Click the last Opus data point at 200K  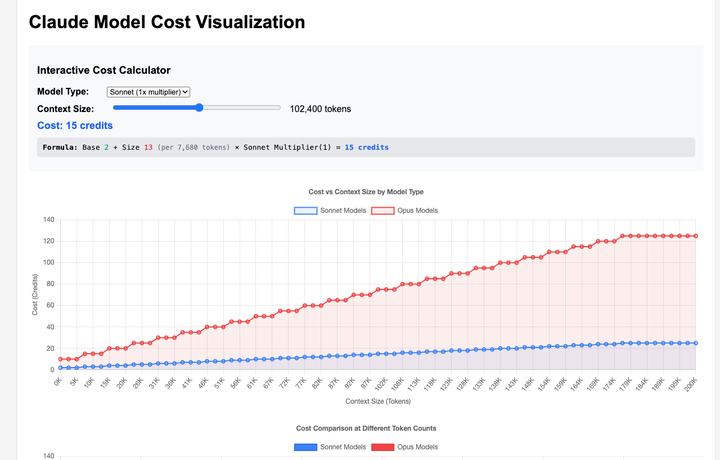point(696,236)
